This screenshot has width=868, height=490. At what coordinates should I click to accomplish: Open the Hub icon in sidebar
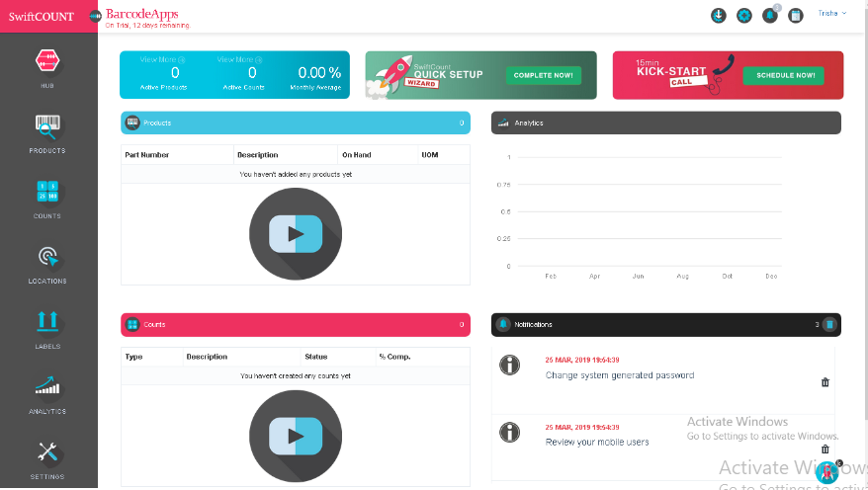point(47,61)
